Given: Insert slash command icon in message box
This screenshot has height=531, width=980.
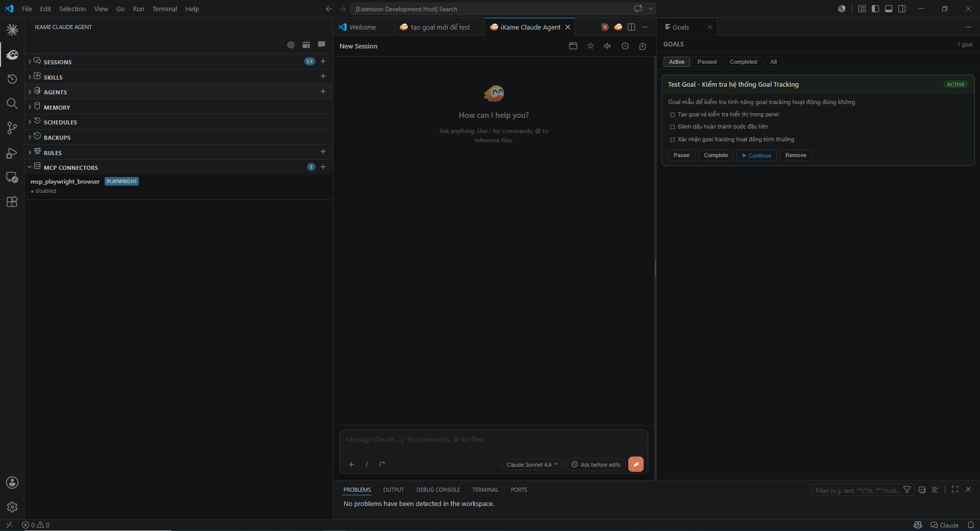Looking at the screenshot, I should [366, 464].
